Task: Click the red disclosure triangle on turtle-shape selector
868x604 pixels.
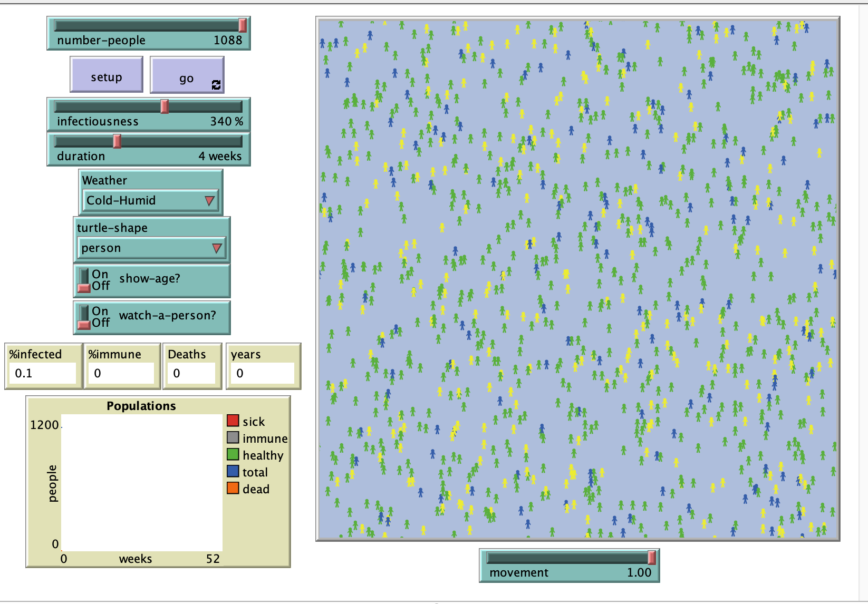Action: pyautogui.click(x=216, y=247)
